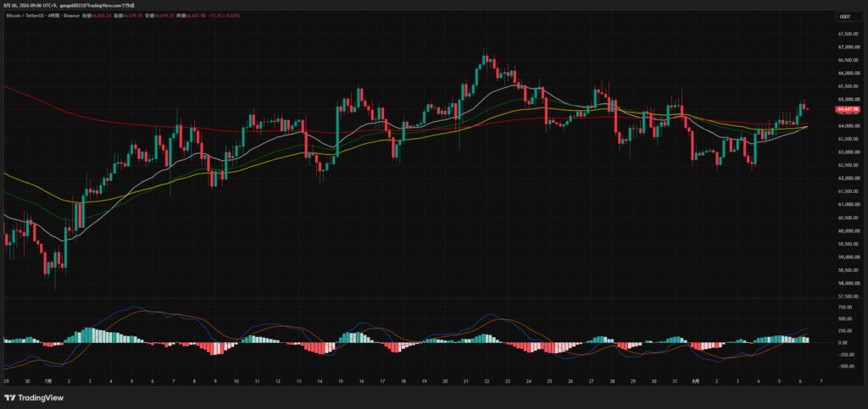Click the -250.00 label on the MACD scale
This screenshot has width=868, height=409.
(846, 355)
